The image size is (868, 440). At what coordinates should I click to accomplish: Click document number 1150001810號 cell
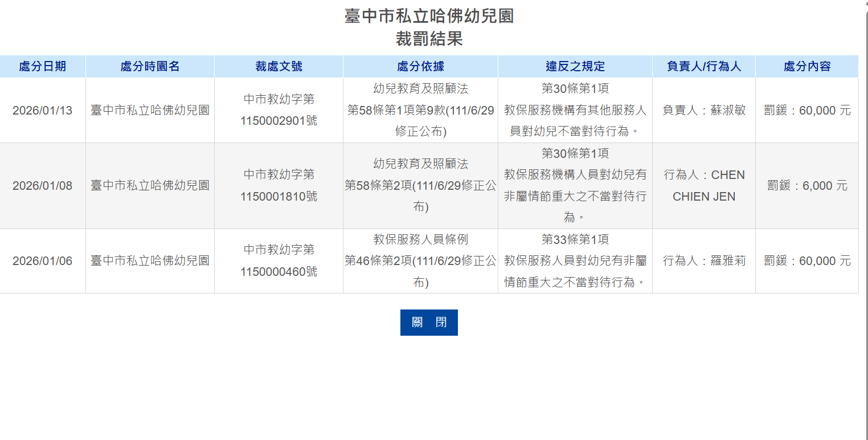(279, 186)
